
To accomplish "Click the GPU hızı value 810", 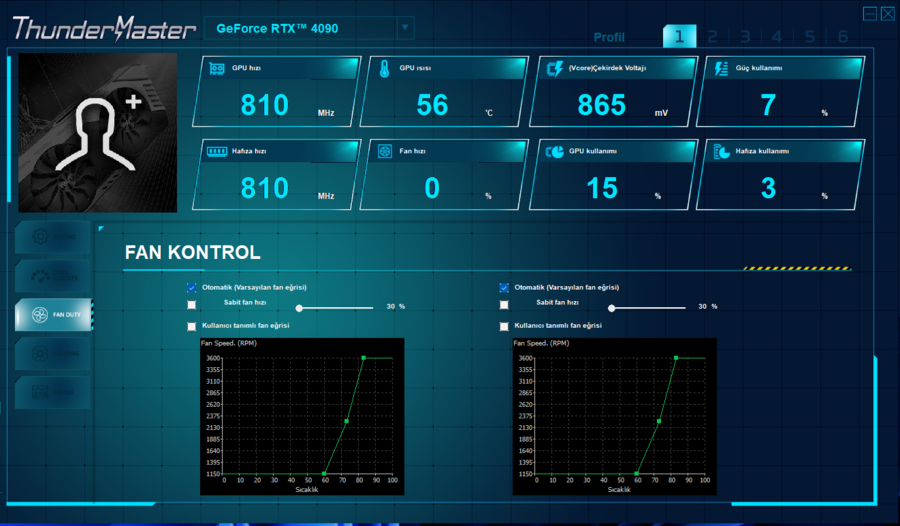I will tap(265, 105).
